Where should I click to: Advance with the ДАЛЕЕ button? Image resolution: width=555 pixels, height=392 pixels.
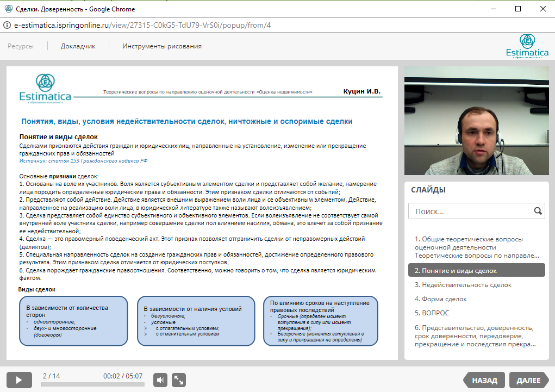point(529,381)
